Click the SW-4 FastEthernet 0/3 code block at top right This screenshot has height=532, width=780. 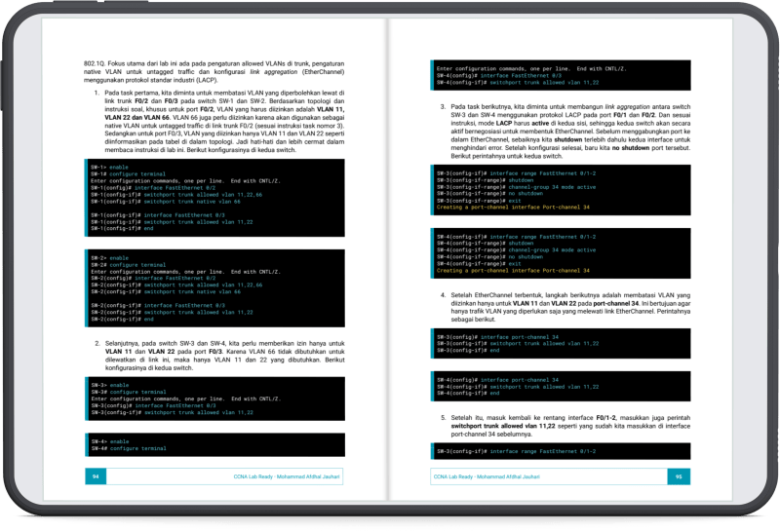(561, 76)
